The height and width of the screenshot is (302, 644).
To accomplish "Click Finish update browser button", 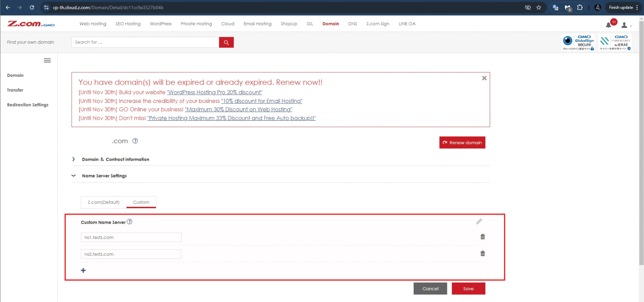I will [621, 8].
